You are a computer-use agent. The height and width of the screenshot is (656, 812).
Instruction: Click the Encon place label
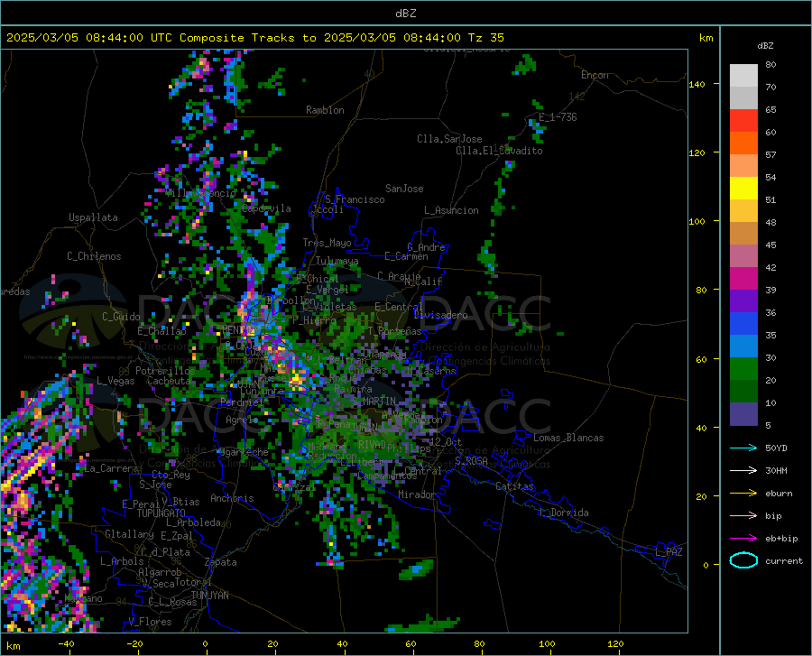(x=595, y=75)
